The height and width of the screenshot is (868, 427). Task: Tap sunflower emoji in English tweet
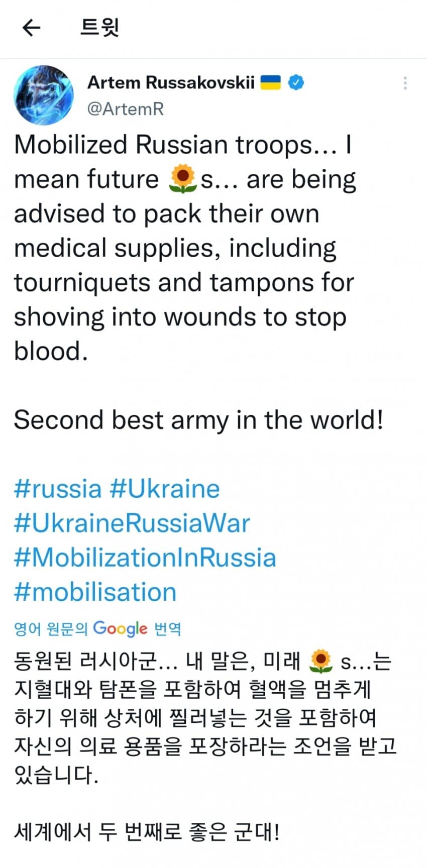click(183, 180)
